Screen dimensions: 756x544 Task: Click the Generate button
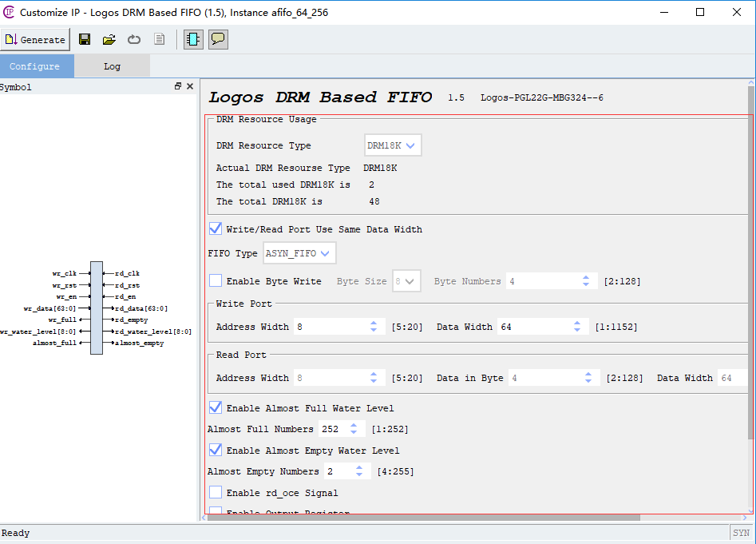pyautogui.click(x=35, y=40)
